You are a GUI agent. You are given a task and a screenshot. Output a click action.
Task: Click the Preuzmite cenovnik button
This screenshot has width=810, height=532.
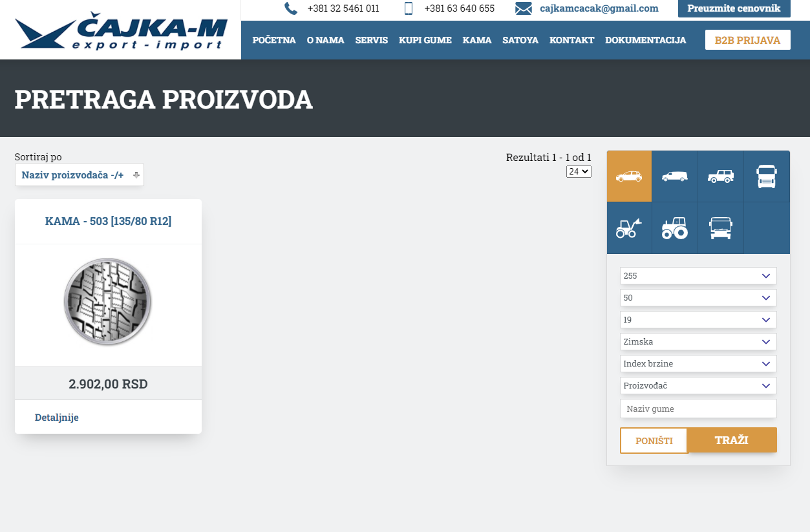[734, 8]
